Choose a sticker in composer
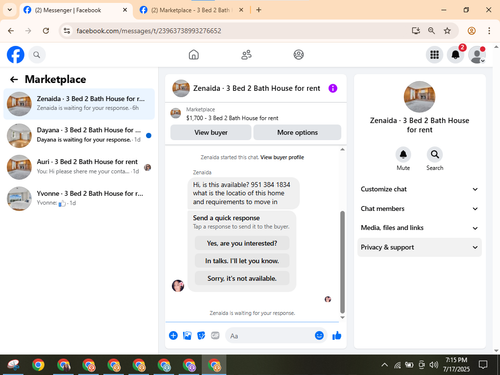The image size is (500, 375). point(201,335)
